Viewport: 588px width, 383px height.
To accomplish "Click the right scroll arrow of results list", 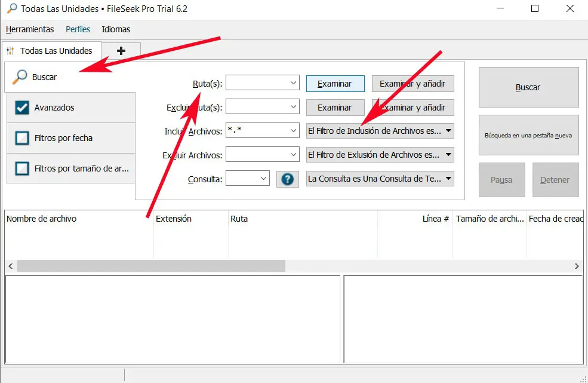I will (x=577, y=266).
